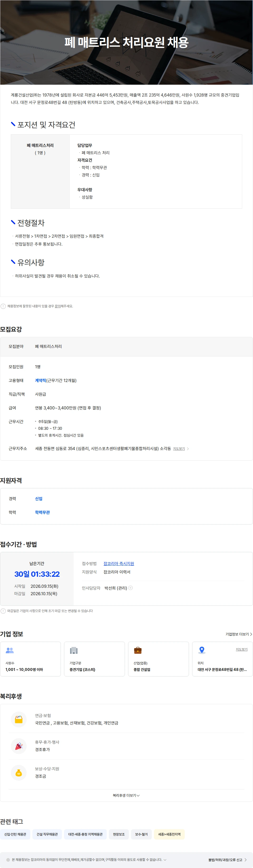Click the 문의 link in the notice
This screenshot has height=868, width=253.
point(57,306)
